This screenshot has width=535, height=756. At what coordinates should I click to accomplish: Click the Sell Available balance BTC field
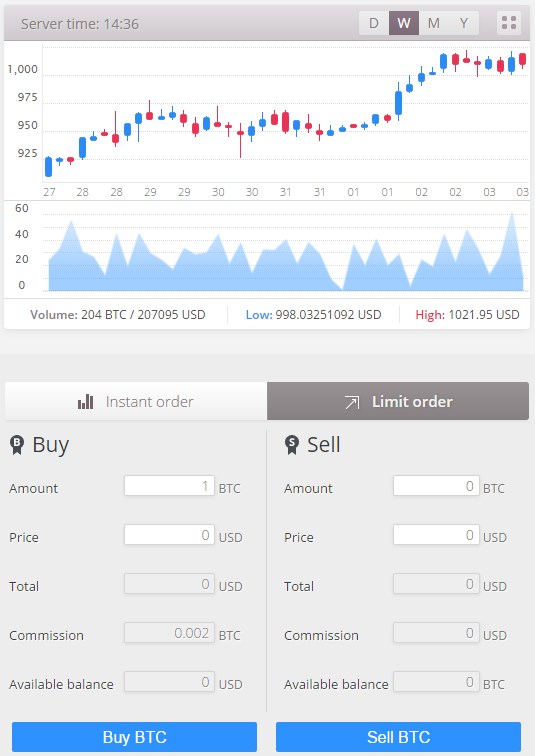click(436, 682)
